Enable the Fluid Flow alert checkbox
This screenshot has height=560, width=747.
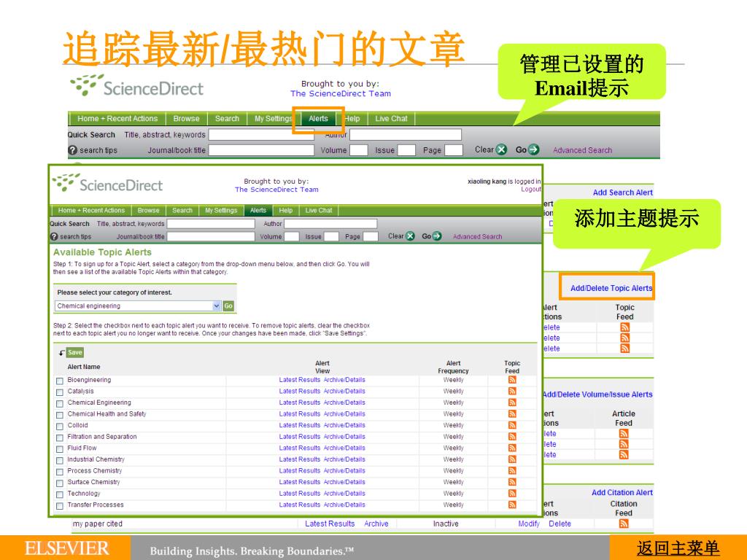pos(60,449)
